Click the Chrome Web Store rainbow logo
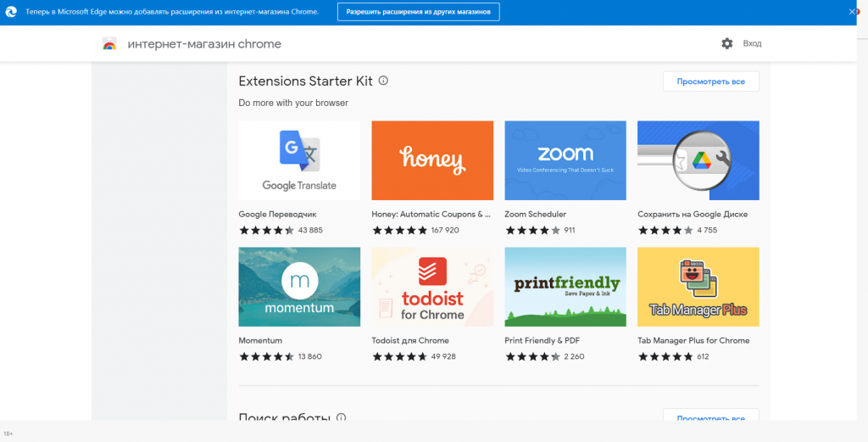This screenshot has width=868, height=442. [x=109, y=44]
